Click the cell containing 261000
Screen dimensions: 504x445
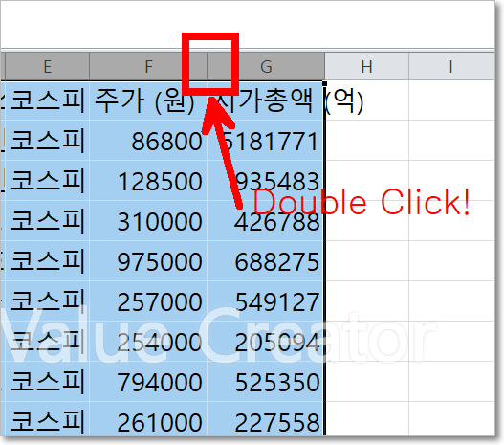[x=148, y=419]
